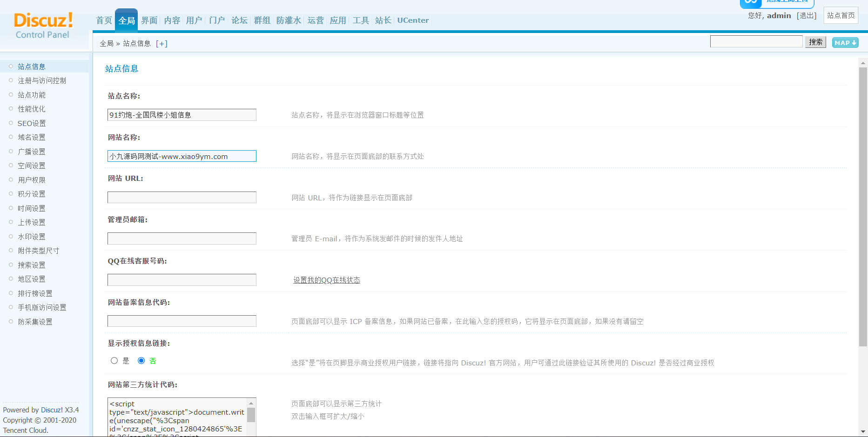This screenshot has height=437, width=868.
Task: Click the page scrollbar down arrow
Action: pyautogui.click(x=863, y=432)
